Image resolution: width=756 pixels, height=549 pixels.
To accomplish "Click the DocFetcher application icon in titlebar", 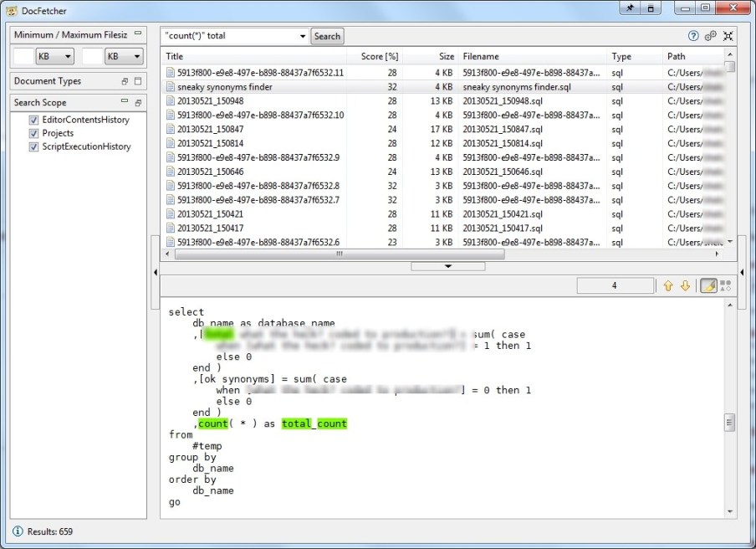I will [9, 10].
